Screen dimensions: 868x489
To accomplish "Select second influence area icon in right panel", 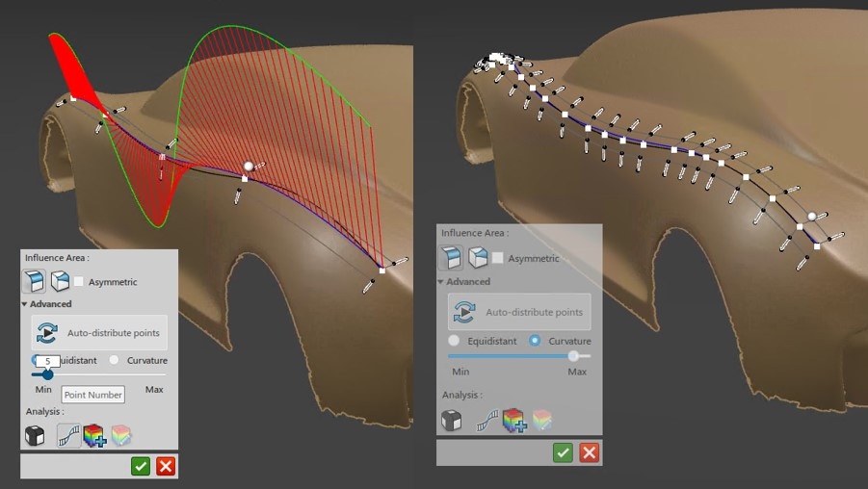I will click(478, 257).
